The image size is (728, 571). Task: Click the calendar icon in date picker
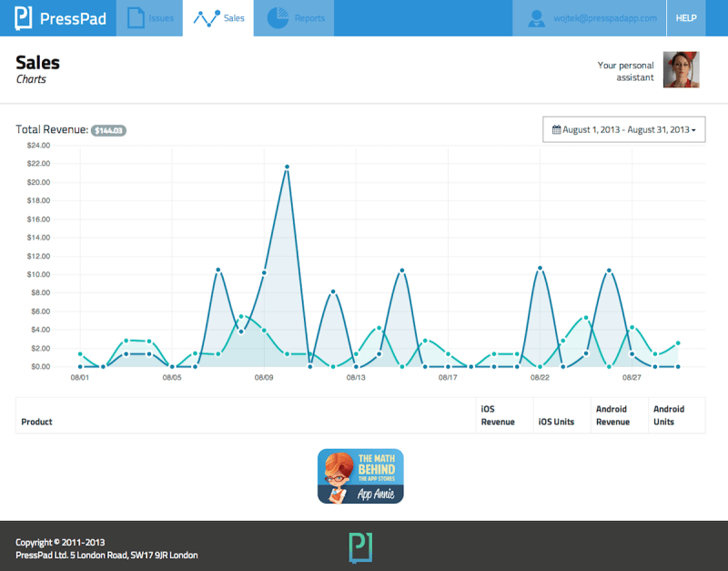(556, 130)
